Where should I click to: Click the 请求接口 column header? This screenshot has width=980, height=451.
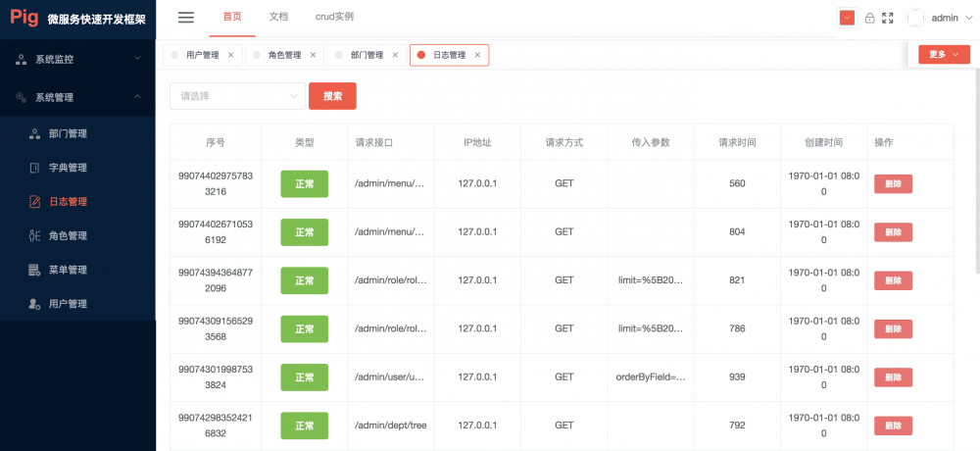click(x=373, y=142)
